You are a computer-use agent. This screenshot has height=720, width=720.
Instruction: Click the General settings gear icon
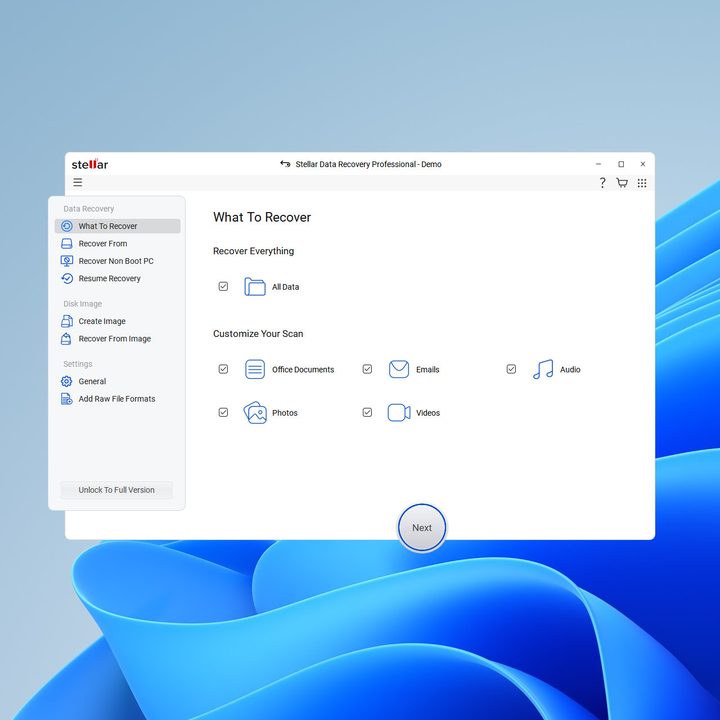67,381
